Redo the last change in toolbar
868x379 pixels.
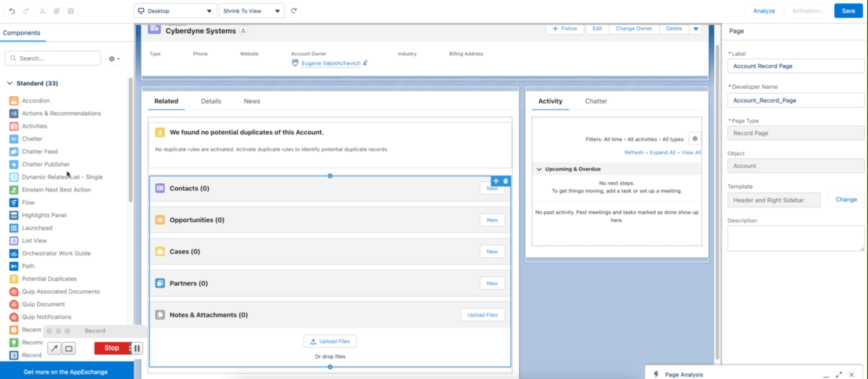(x=26, y=11)
